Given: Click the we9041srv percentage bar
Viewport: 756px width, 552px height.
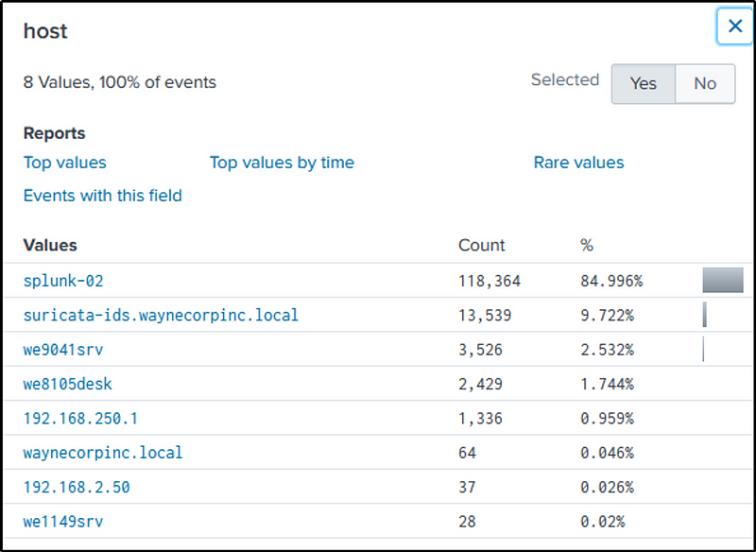Looking at the screenshot, I should point(703,350).
